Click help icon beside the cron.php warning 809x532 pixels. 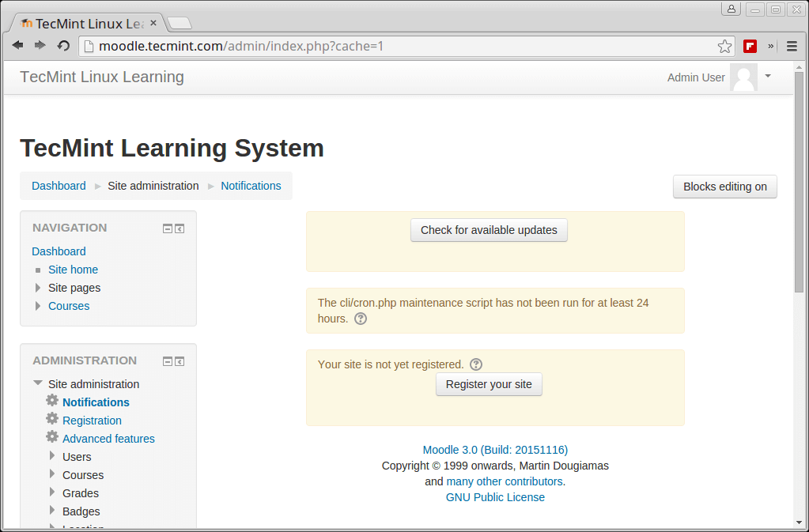[361, 319]
